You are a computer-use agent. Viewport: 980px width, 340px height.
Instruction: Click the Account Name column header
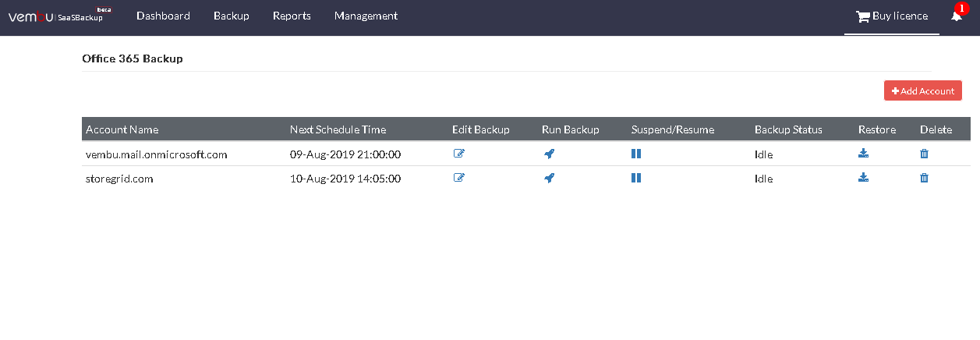(122, 129)
